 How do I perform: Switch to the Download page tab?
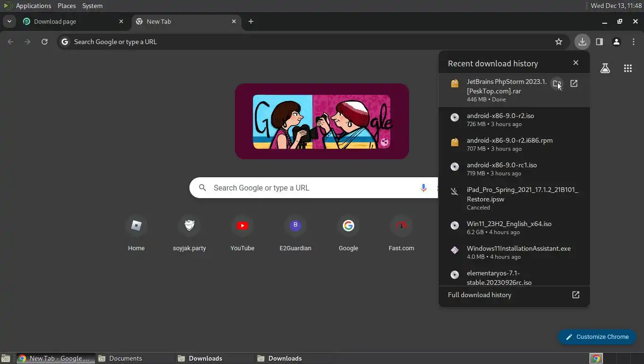73,21
